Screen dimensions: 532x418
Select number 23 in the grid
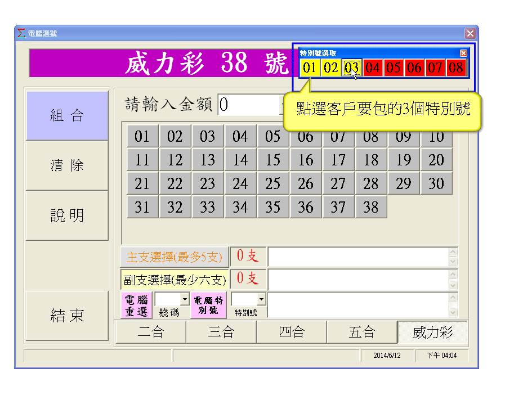(x=208, y=184)
